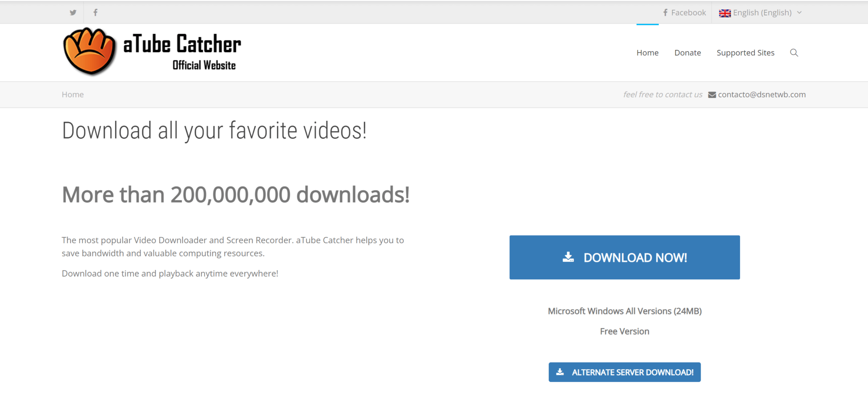Click the 'Download all your favorite videos!' heading

tap(214, 131)
